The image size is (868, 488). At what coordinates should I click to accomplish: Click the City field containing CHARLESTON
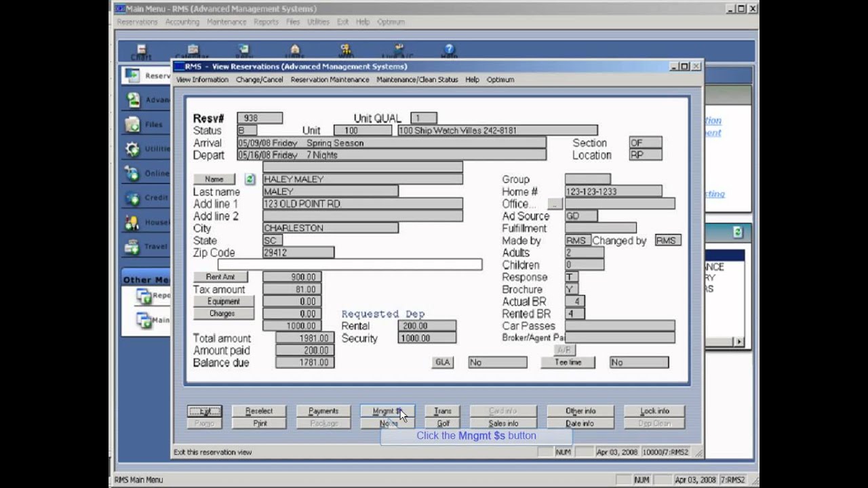click(x=330, y=228)
